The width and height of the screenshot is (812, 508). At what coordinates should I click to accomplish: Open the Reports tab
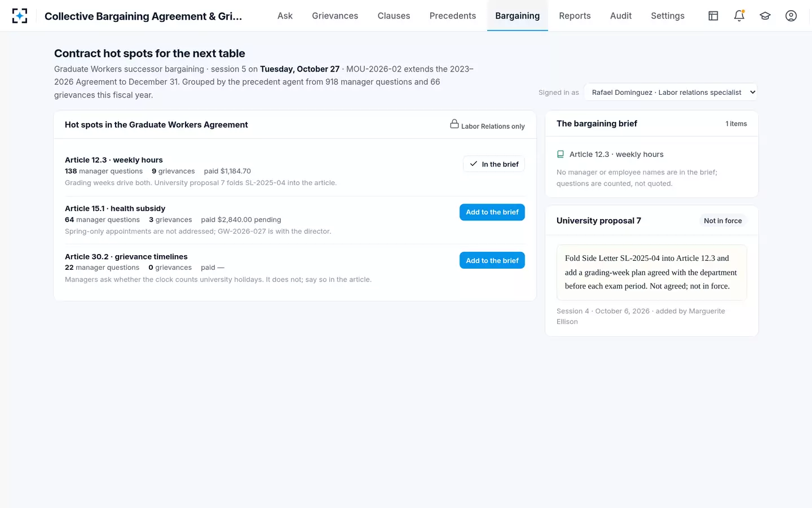coord(575,16)
